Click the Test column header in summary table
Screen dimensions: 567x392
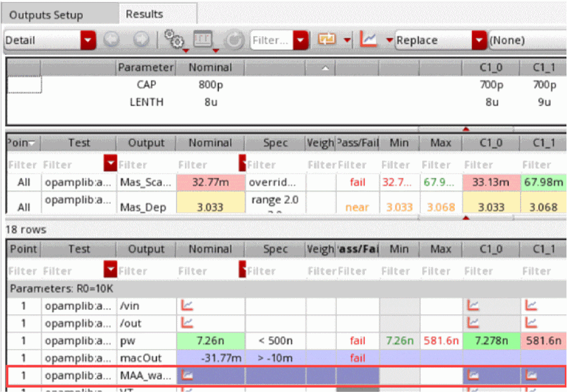[79, 143]
